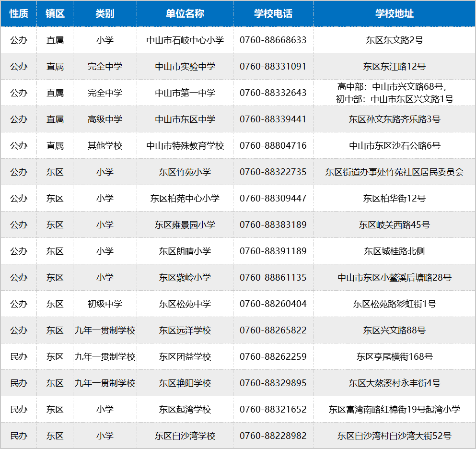Select school name 东区竹苑小学
The image size is (476, 449).
tap(185, 172)
